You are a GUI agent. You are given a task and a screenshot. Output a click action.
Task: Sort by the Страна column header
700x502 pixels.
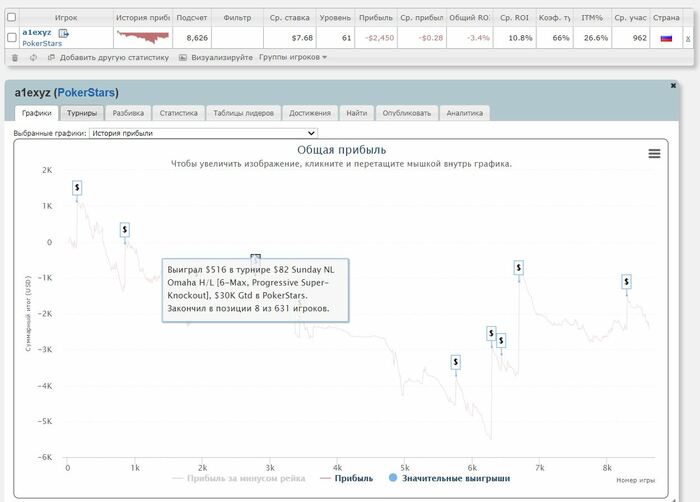click(x=666, y=17)
